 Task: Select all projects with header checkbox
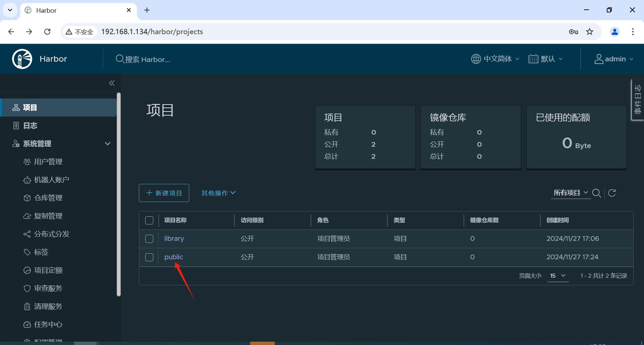(x=149, y=220)
